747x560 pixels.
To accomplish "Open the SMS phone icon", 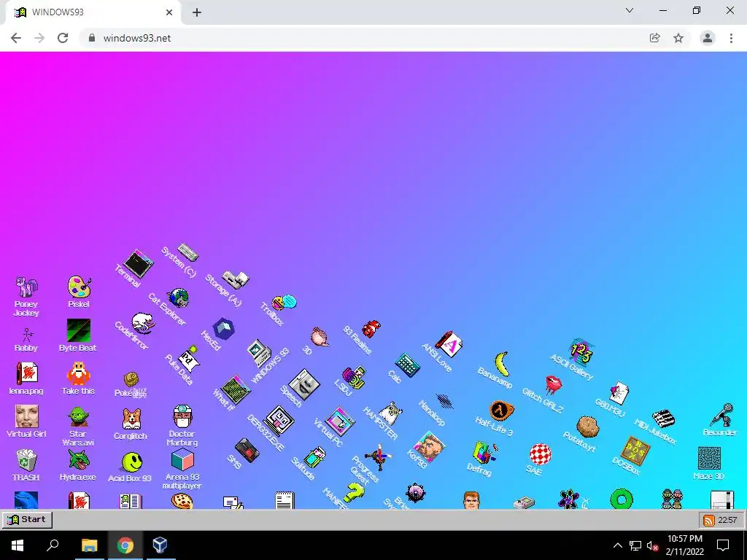I will point(247,450).
